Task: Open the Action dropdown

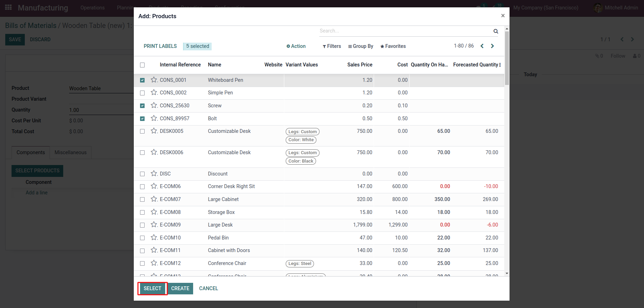Action: click(296, 46)
